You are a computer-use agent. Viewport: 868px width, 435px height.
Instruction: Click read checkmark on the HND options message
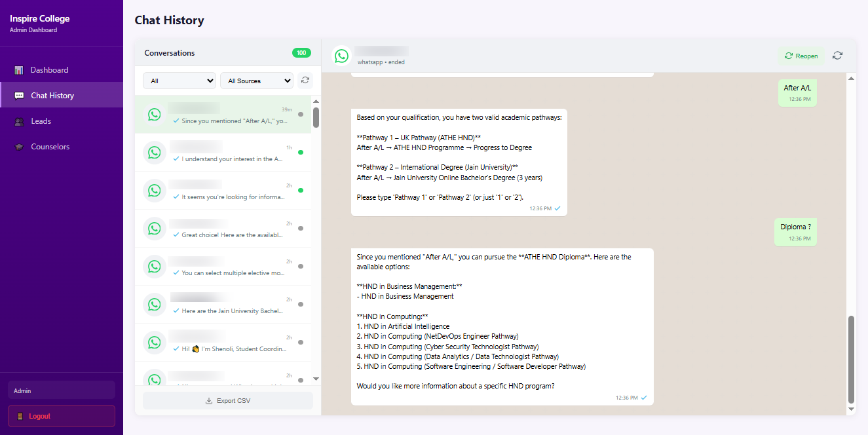[x=644, y=398]
